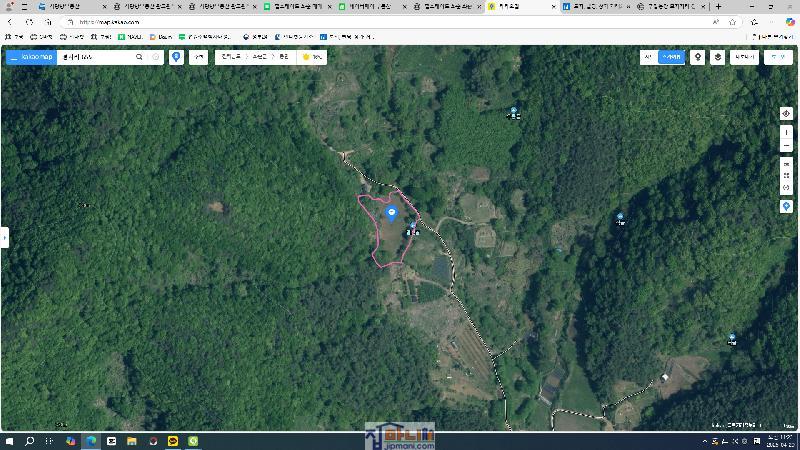Viewport: 800px width, 450px height.
Task: Switch to the first browser tab
Action: coord(70,6)
